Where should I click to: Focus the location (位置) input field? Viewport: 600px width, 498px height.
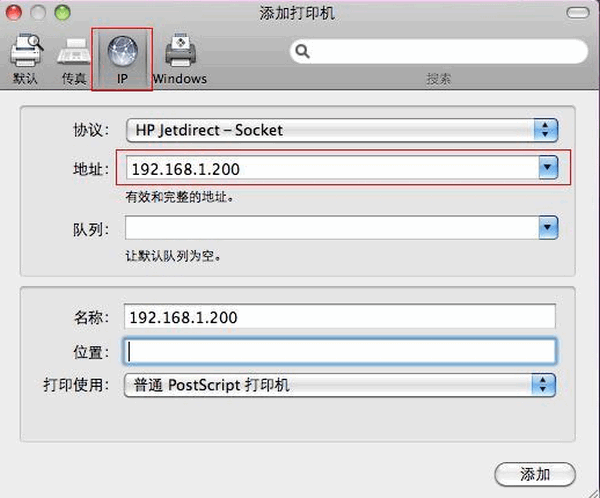click(339, 351)
